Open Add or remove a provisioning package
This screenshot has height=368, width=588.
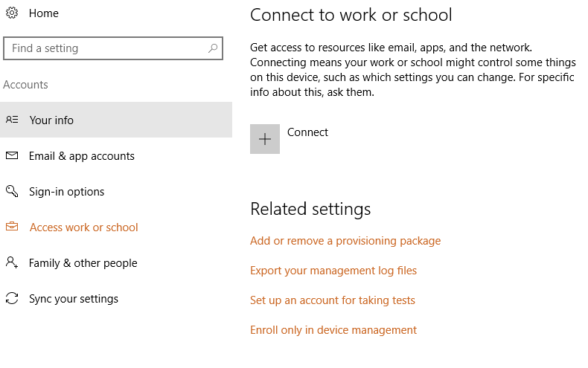(x=345, y=241)
